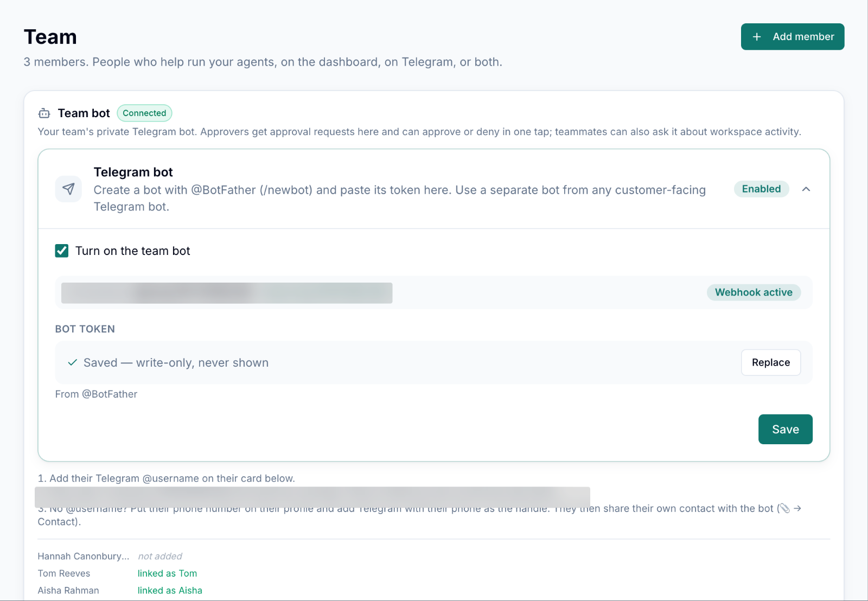Click 'linked as Tom' status
868x601 pixels.
tap(167, 573)
